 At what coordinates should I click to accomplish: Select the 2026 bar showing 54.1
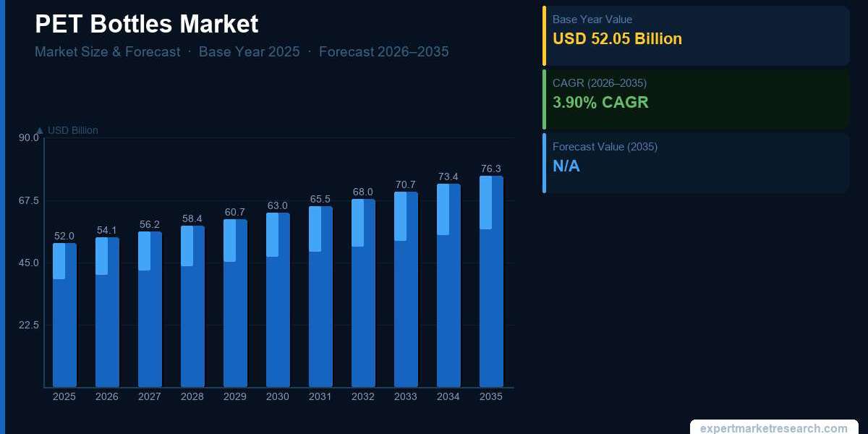click(x=107, y=312)
